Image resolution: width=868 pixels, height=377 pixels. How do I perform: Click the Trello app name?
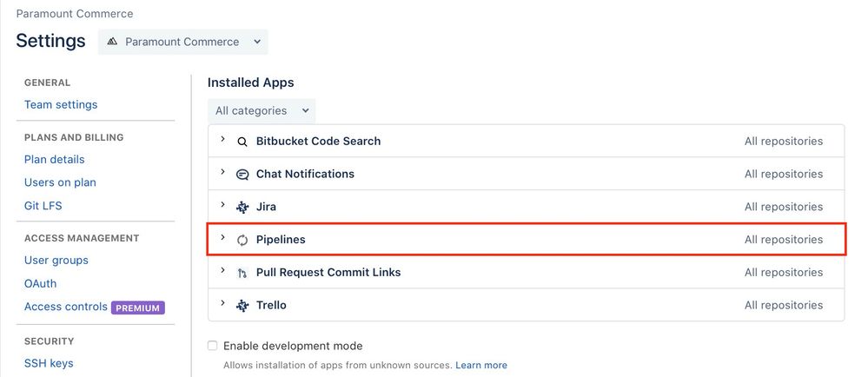pos(271,305)
